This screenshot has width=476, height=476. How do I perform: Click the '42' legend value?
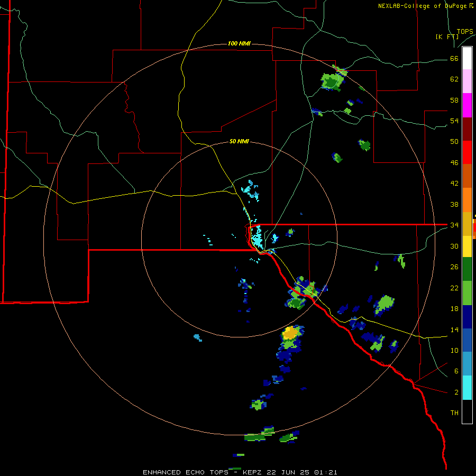tap(454, 184)
